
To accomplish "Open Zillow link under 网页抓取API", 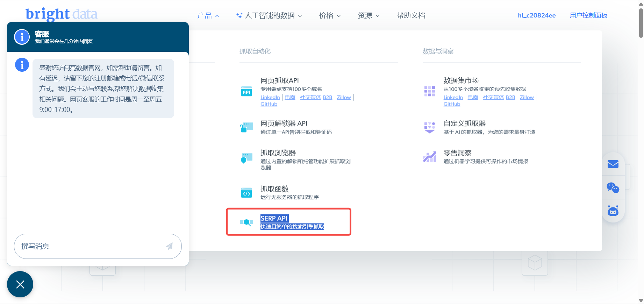I will pos(344,97).
